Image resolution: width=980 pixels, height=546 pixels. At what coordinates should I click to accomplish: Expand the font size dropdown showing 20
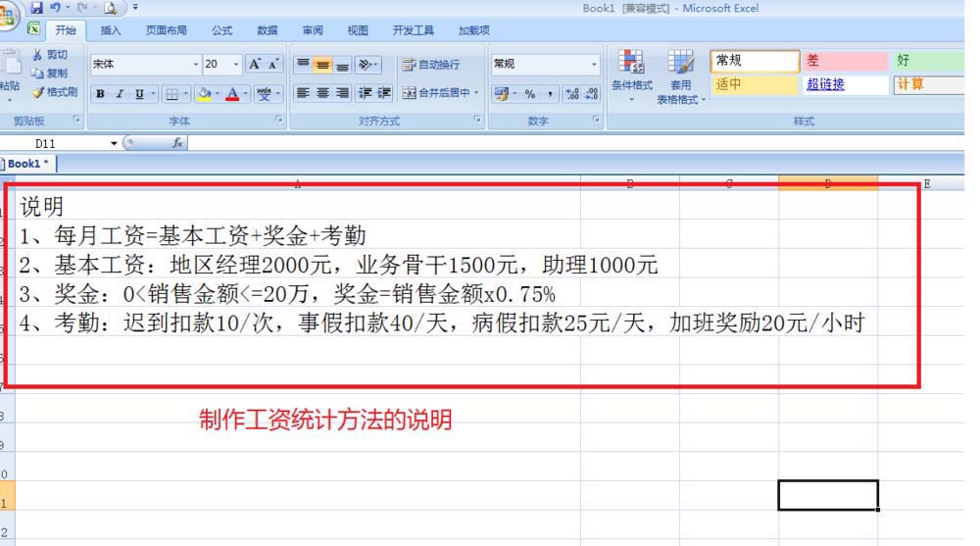tap(236, 65)
